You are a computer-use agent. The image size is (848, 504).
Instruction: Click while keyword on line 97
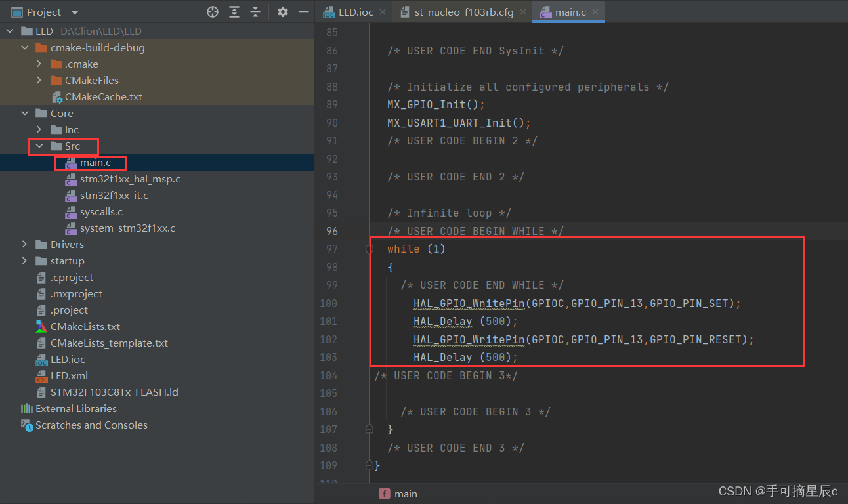point(403,249)
